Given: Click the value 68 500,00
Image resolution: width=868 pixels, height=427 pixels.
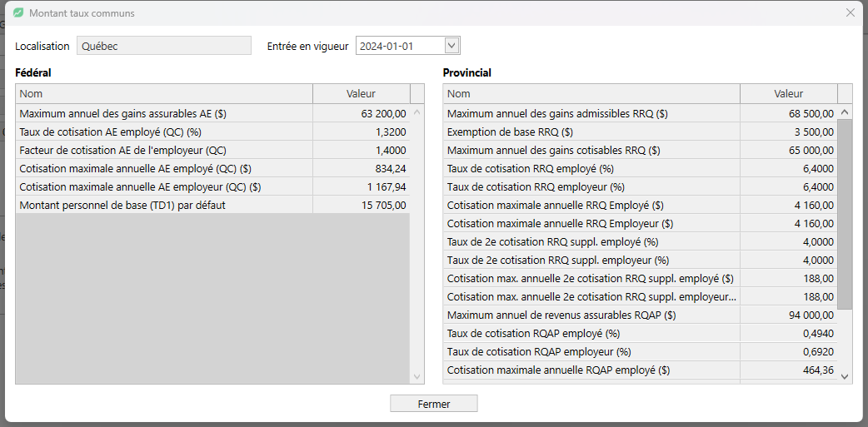Looking at the screenshot, I should pyautogui.click(x=811, y=113).
